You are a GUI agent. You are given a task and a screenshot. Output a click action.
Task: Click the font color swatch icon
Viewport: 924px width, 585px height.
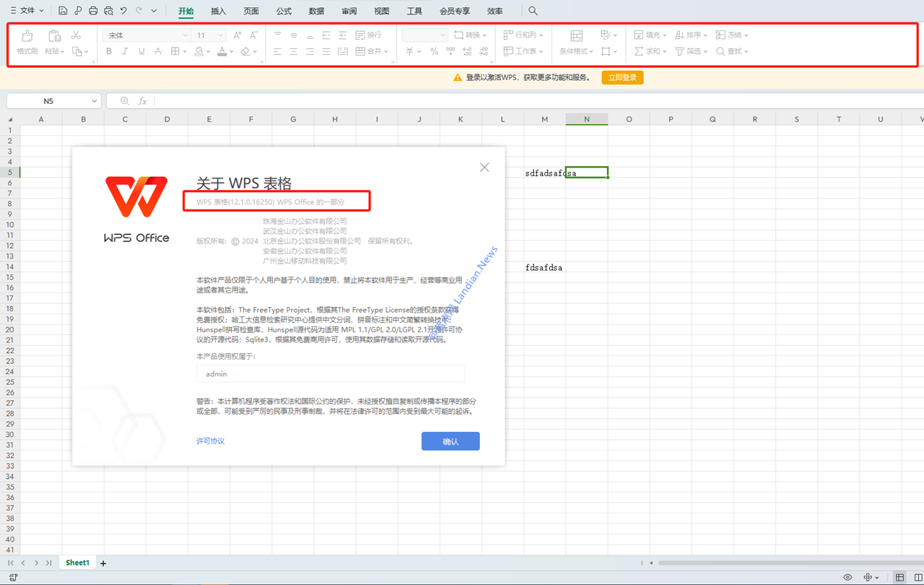(x=222, y=51)
